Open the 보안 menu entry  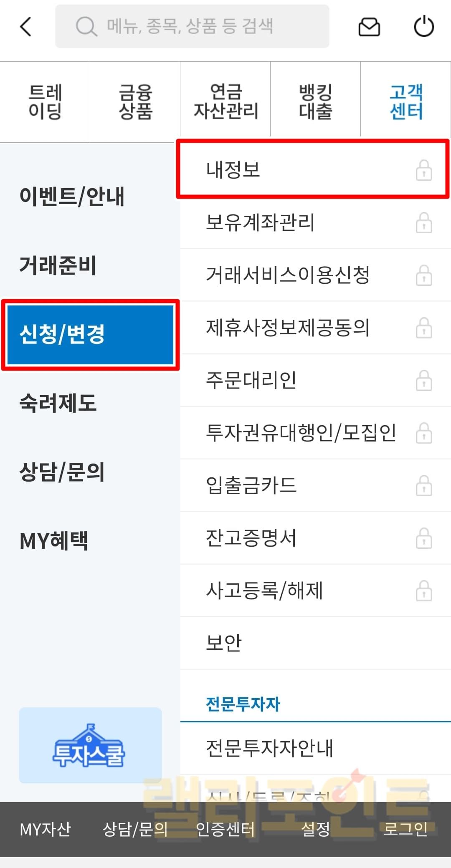coord(316,643)
